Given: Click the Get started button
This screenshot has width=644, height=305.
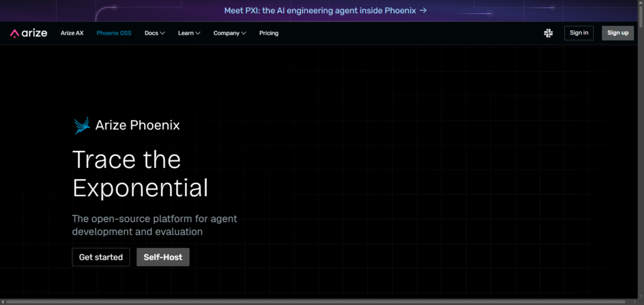Looking at the screenshot, I should pyautogui.click(x=101, y=257).
